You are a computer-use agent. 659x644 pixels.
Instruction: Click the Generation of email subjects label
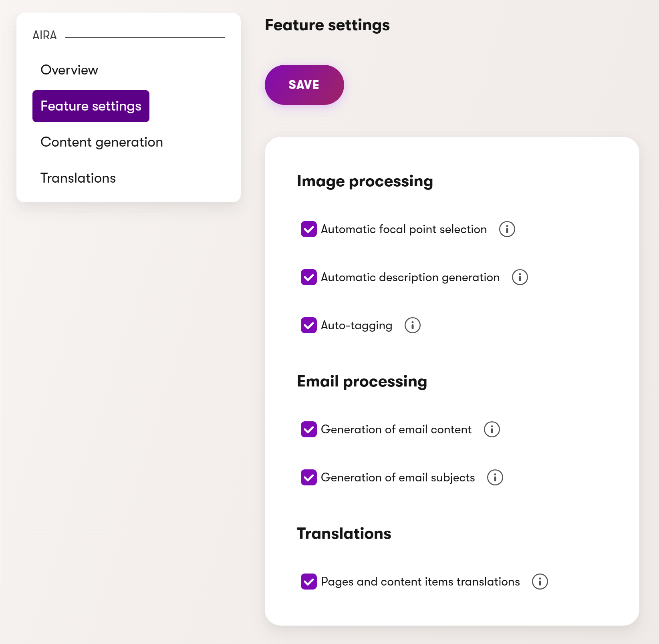[x=398, y=477]
